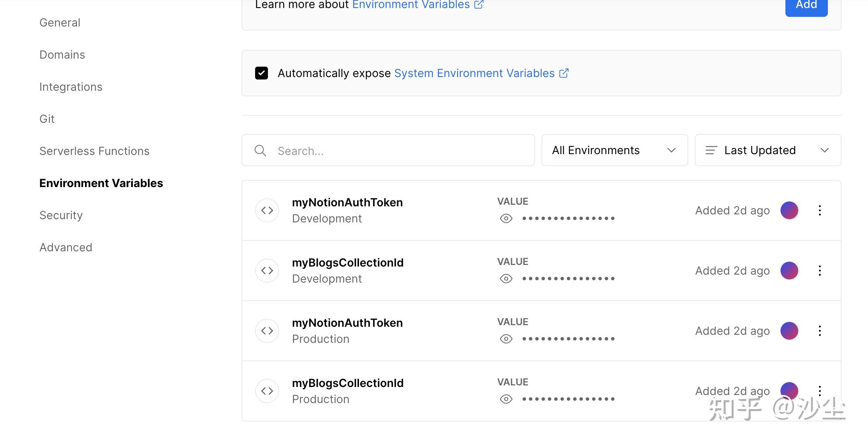Reveal value of Development myNotionAuthToken

click(x=506, y=218)
